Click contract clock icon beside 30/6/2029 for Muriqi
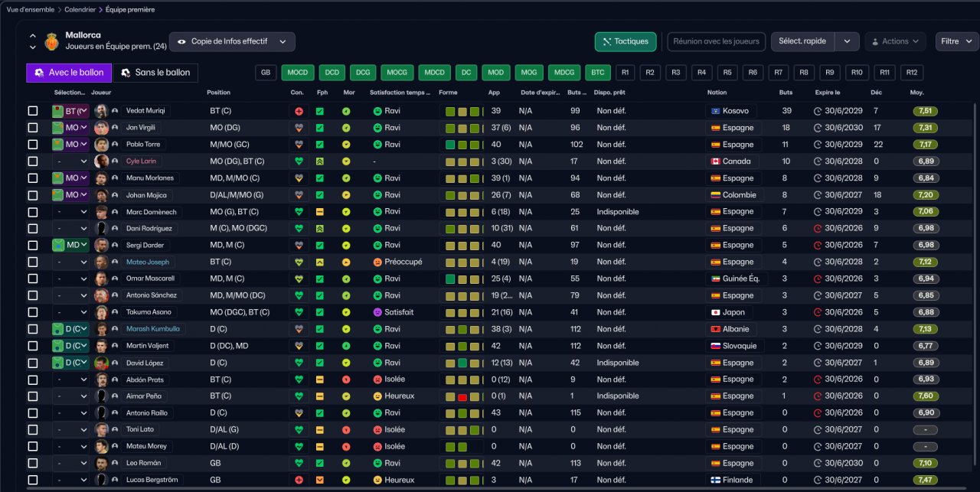The image size is (980, 492). coord(818,111)
